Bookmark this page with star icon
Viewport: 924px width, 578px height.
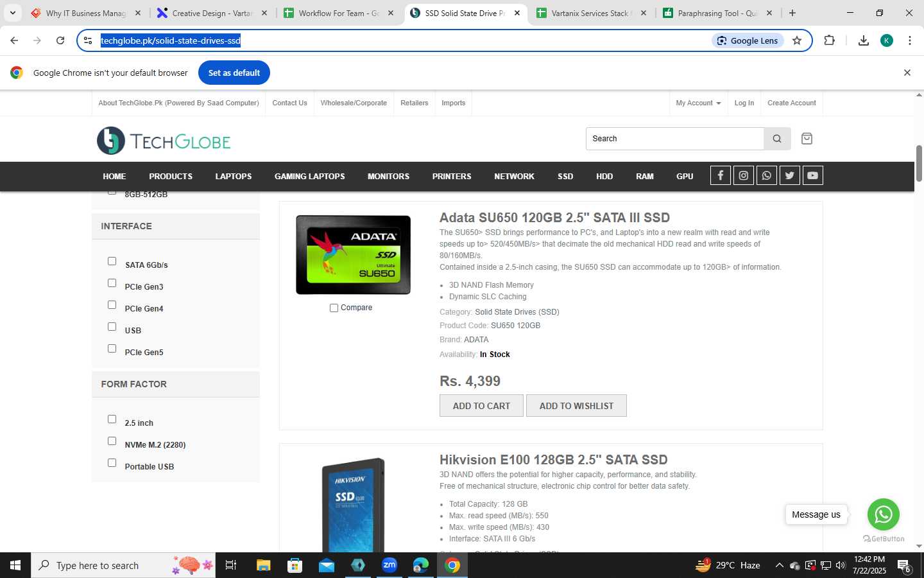pos(797,40)
